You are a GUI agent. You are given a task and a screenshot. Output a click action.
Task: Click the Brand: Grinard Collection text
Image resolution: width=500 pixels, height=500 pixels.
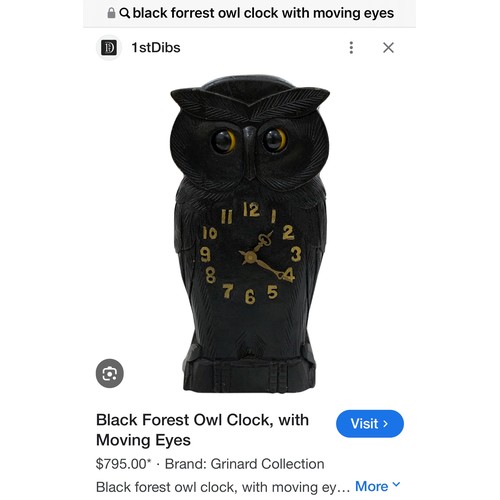pos(245,464)
